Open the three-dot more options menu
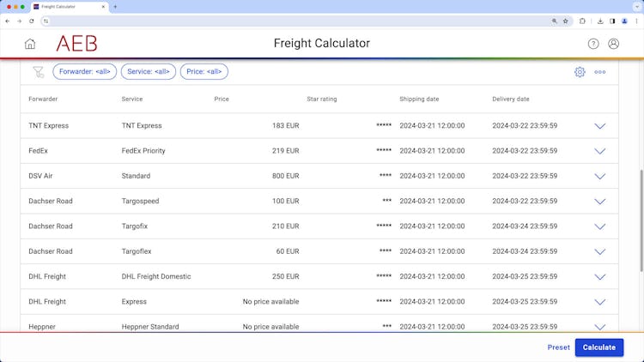Screen dimensions: 644x362 click(600, 72)
